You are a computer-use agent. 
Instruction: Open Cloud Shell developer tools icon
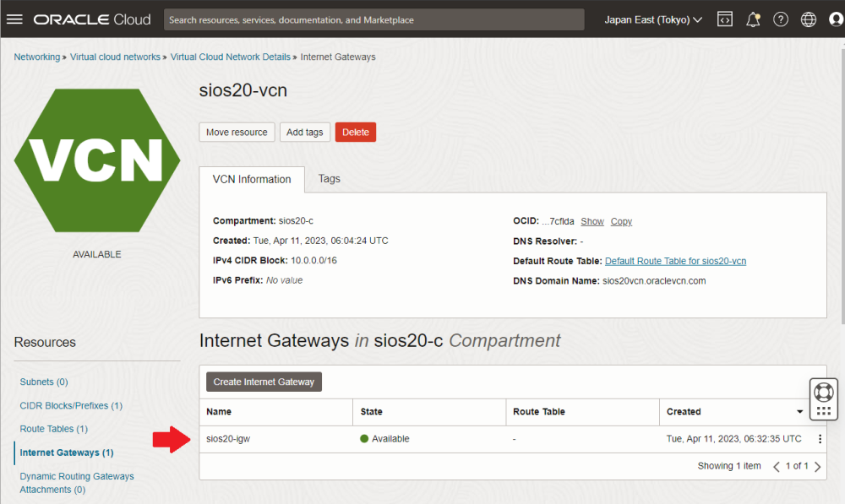(725, 19)
